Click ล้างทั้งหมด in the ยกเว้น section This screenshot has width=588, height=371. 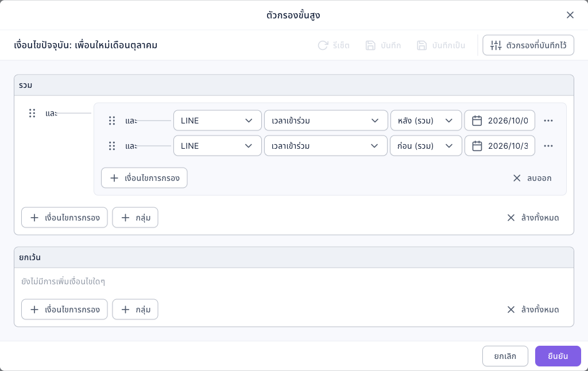(x=533, y=310)
